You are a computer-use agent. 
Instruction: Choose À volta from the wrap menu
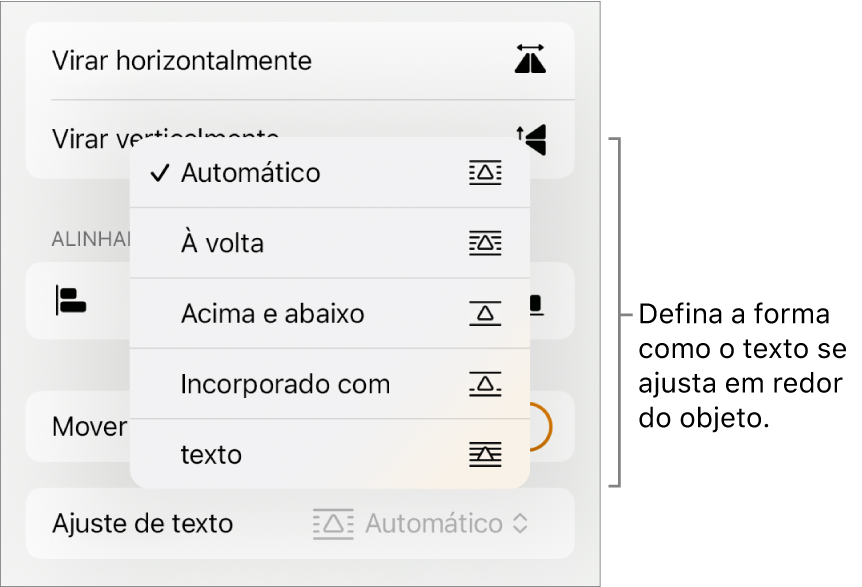223,243
